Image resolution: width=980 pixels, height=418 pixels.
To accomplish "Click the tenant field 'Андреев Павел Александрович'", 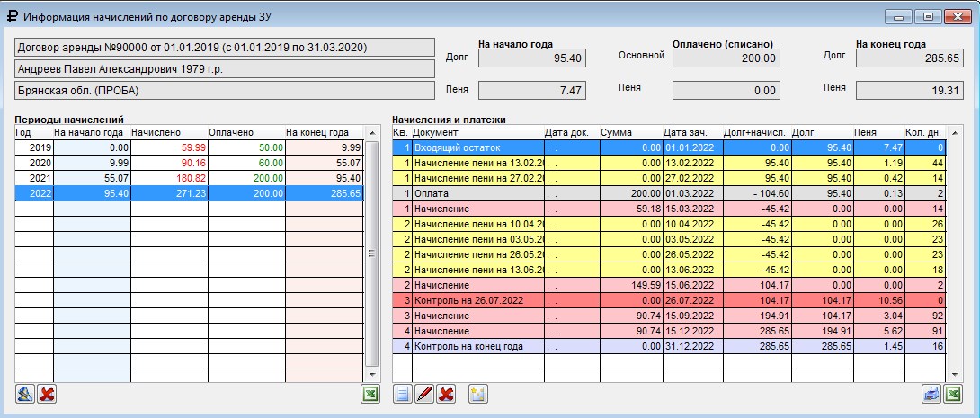I will 225,68.
